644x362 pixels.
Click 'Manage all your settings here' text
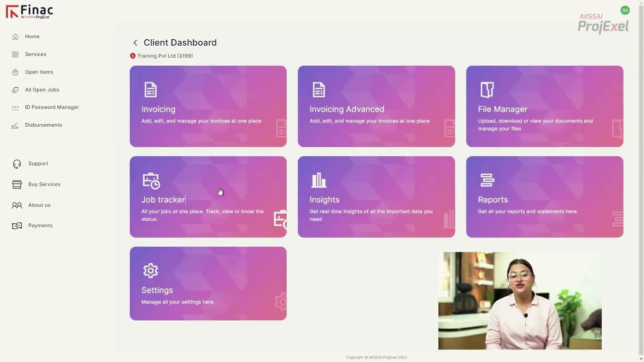click(x=178, y=302)
